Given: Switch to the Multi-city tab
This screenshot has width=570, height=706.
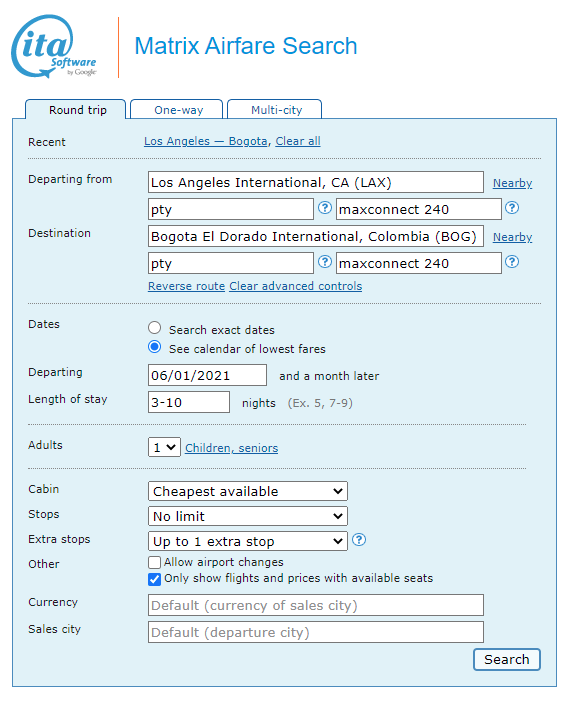Looking at the screenshot, I should pos(275,109).
